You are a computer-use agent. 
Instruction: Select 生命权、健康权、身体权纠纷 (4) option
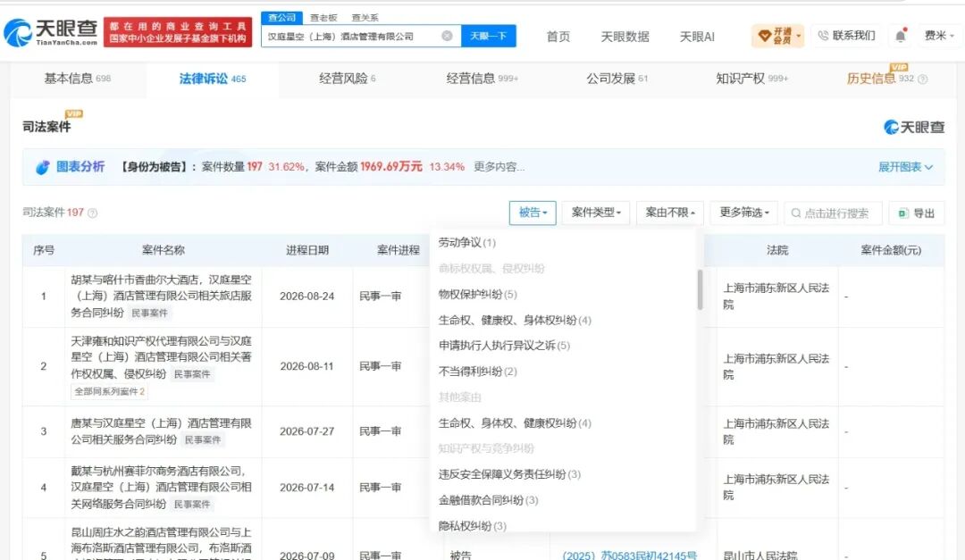(x=515, y=320)
